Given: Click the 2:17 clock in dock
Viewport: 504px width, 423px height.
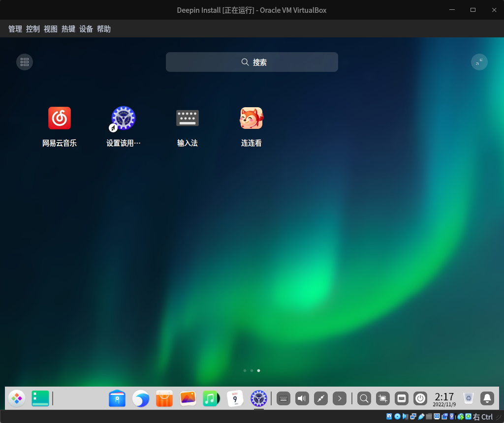Looking at the screenshot, I should 444,399.
